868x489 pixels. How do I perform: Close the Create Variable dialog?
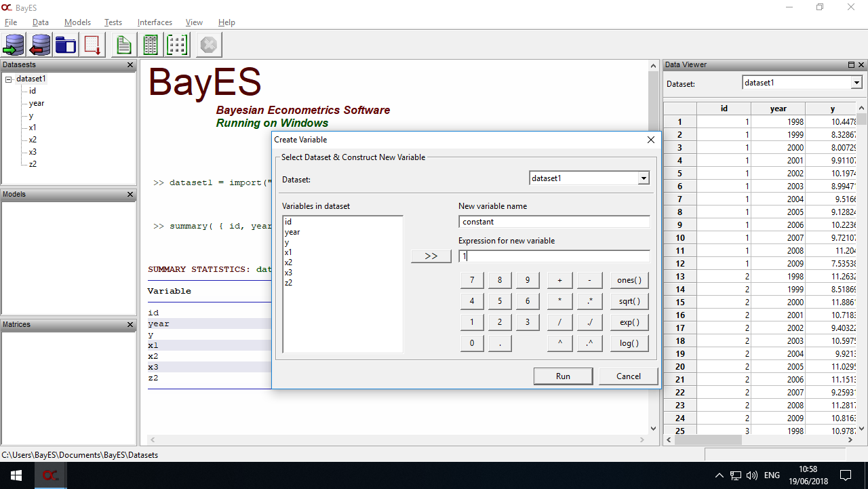[651, 140]
